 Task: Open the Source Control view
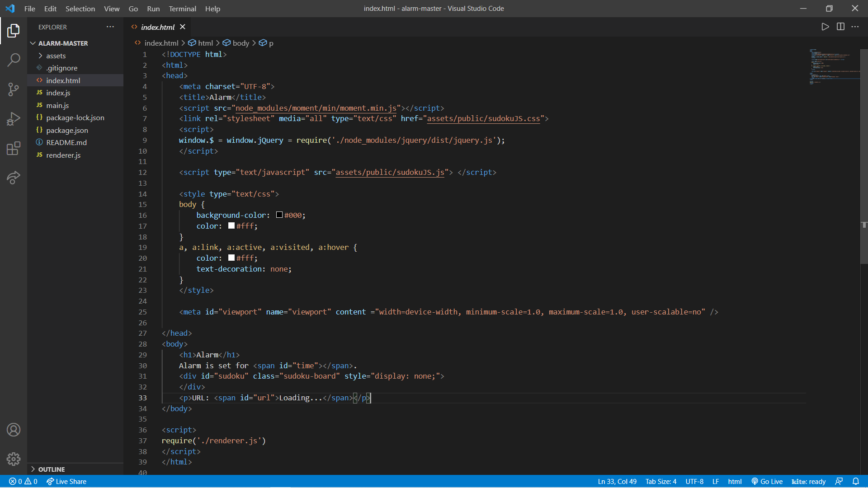coord(14,89)
